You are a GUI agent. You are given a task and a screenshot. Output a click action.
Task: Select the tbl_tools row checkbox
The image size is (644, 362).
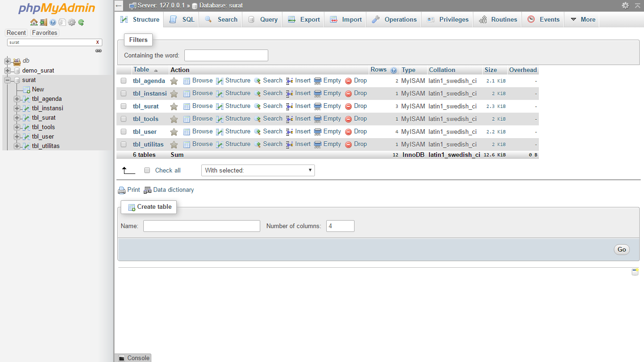coord(124,119)
